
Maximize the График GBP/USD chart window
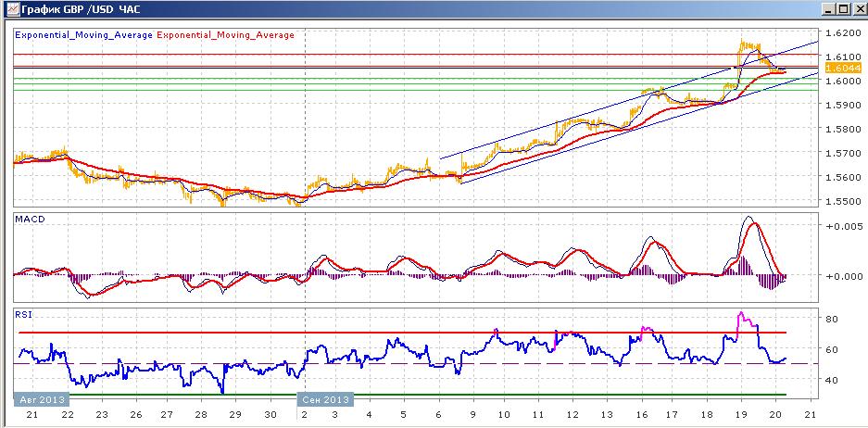pyautogui.click(x=842, y=9)
